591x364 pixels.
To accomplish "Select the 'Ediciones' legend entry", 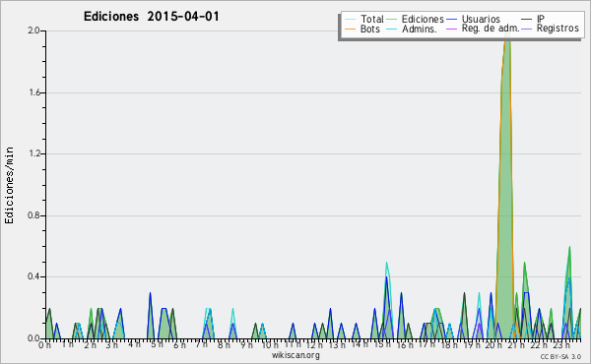I will (x=416, y=19).
